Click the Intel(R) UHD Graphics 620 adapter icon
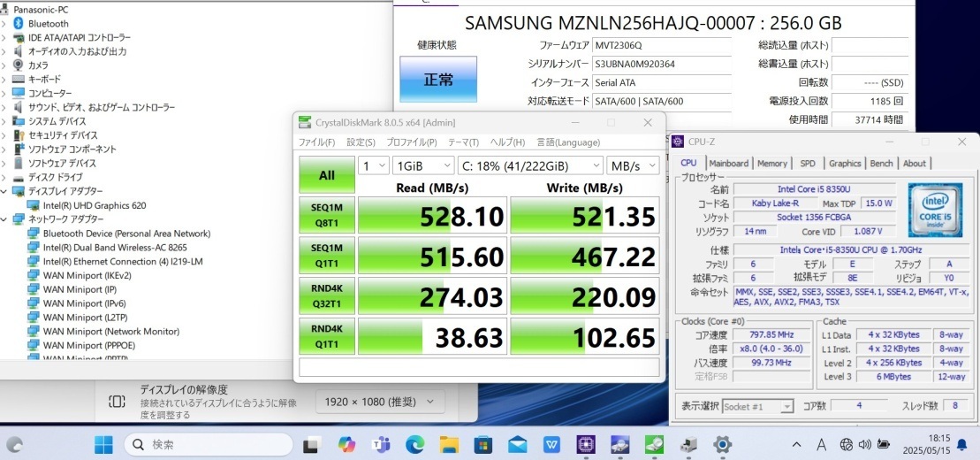This screenshot has height=460, width=980. [34, 204]
